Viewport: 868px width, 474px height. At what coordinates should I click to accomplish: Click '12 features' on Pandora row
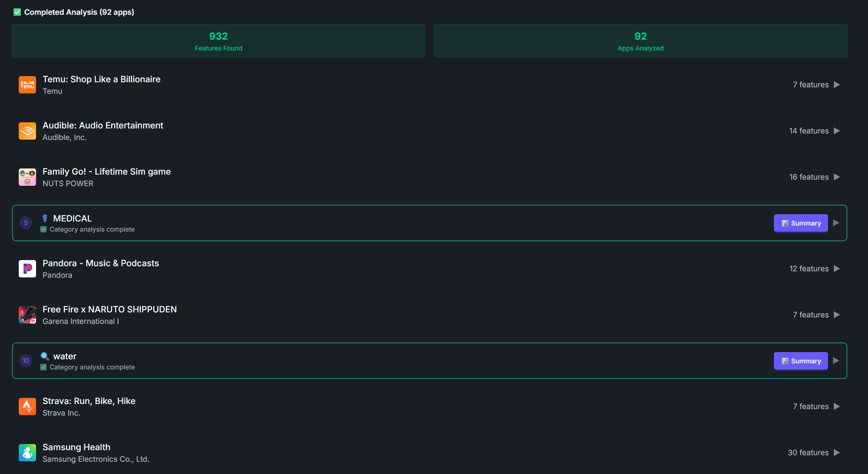click(809, 269)
